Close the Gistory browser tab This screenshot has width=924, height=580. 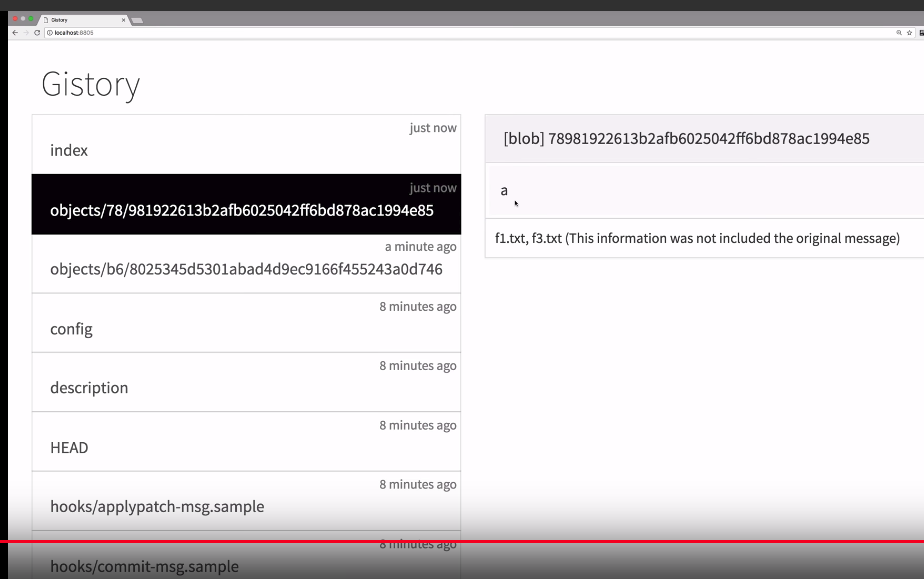point(123,20)
